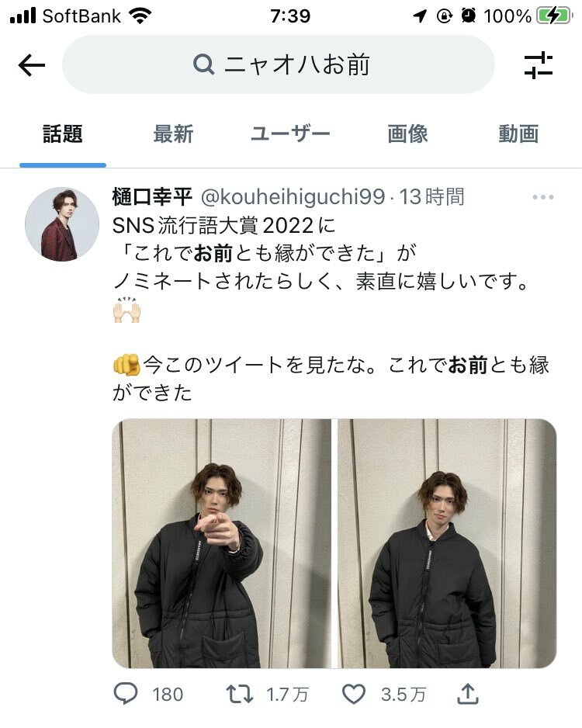
Task: Tap the magnifier icon in search bar
Action: tap(203, 64)
